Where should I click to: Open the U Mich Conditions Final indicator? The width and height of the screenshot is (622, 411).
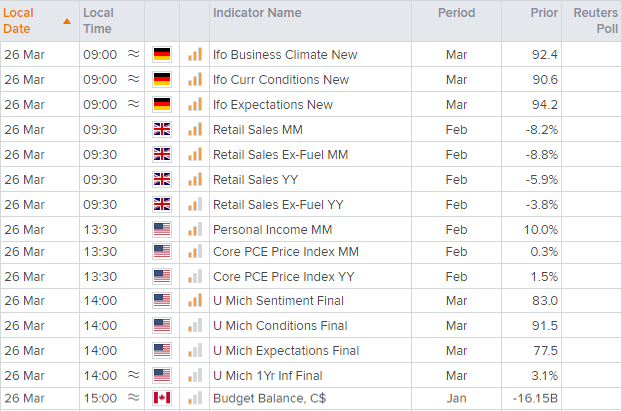(278, 326)
